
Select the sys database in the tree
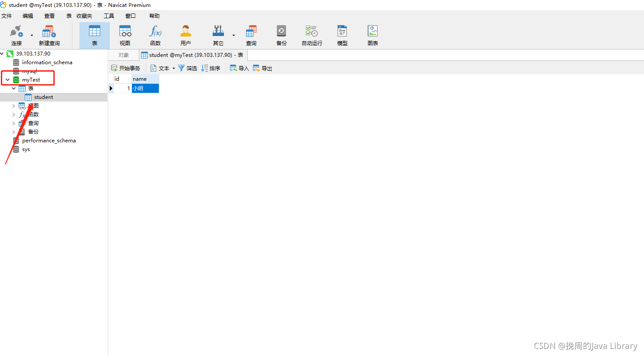click(x=26, y=149)
